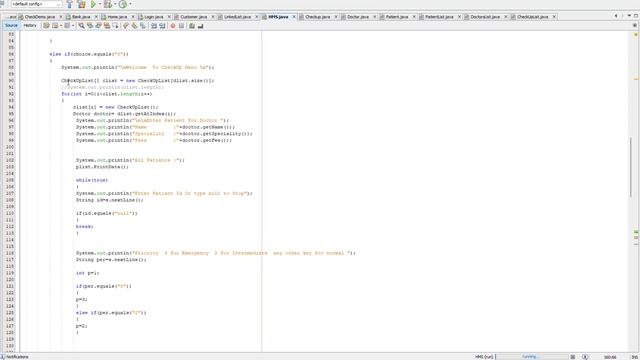Switch to Doctor.java tab
This screenshot has height=360, width=640.
(358, 17)
